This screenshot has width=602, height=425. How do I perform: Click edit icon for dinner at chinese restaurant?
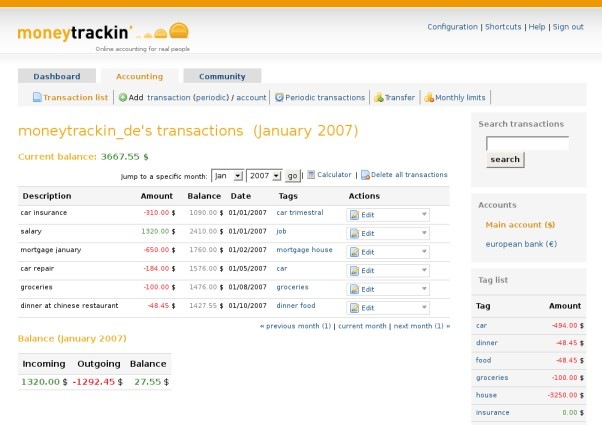[x=354, y=308]
